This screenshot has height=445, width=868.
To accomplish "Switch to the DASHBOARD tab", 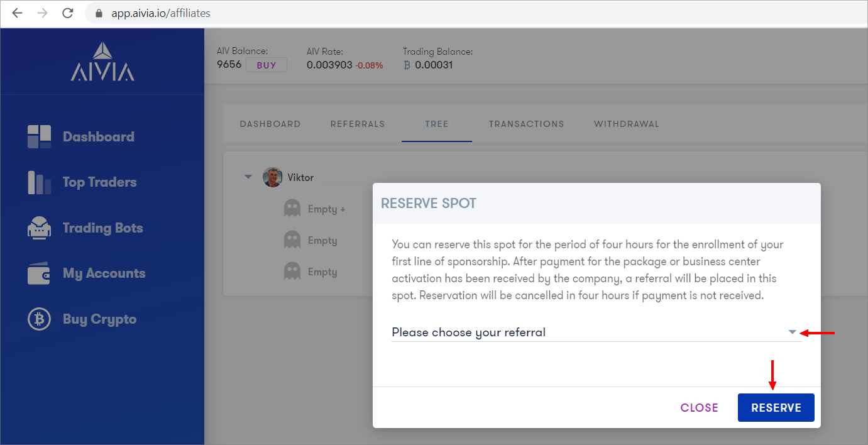I will pos(270,124).
